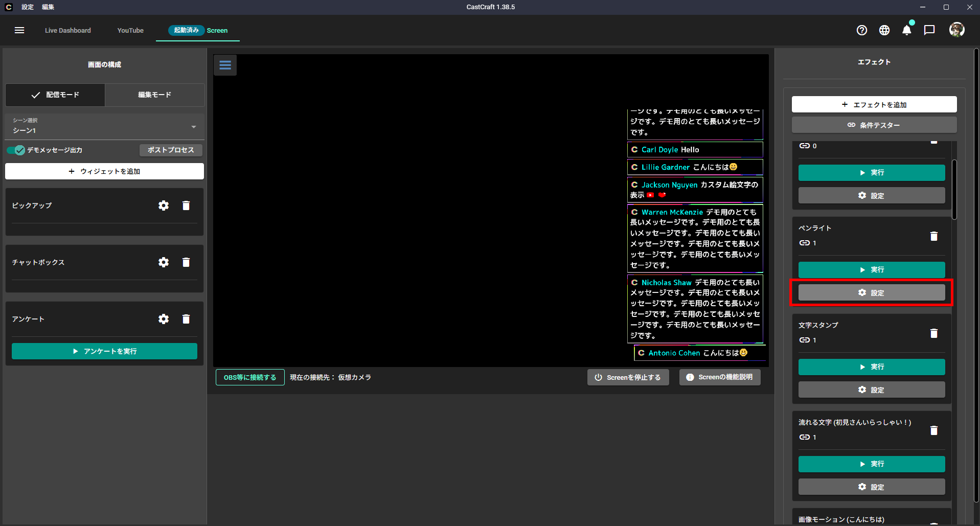Open 文字スタンプ effect 設定
This screenshot has height=526, width=980.
(x=872, y=390)
